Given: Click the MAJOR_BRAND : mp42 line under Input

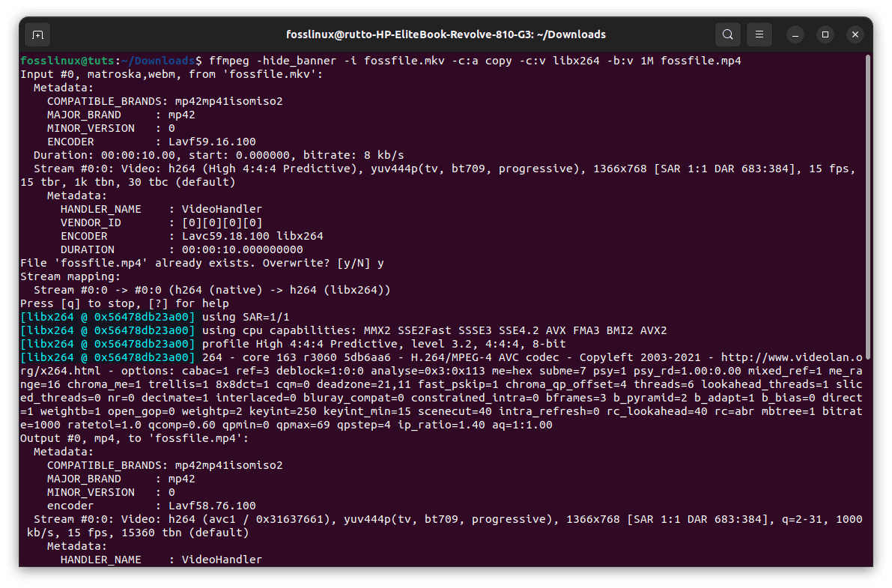Looking at the screenshot, I should pyautogui.click(x=121, y=115).
